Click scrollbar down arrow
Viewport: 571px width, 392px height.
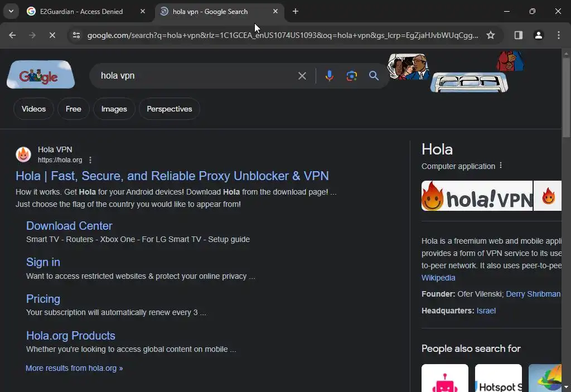[566, 387]
